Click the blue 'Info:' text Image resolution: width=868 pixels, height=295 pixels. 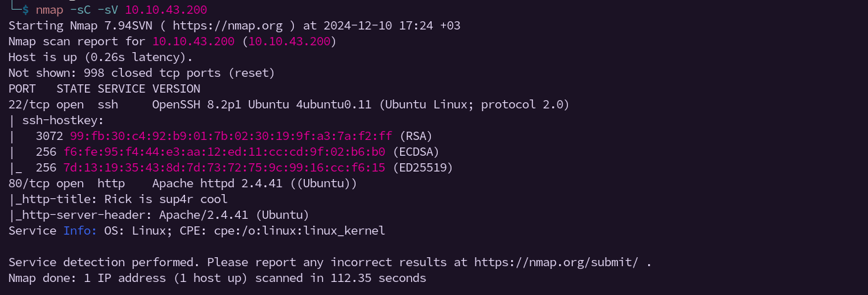pyautogui.click(x=80, y=231)
